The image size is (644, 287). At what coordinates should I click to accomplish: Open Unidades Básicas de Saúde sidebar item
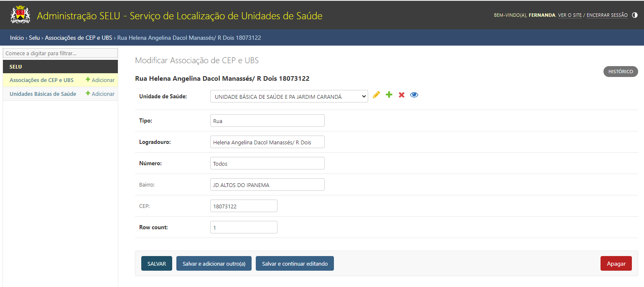pos(43,94)
